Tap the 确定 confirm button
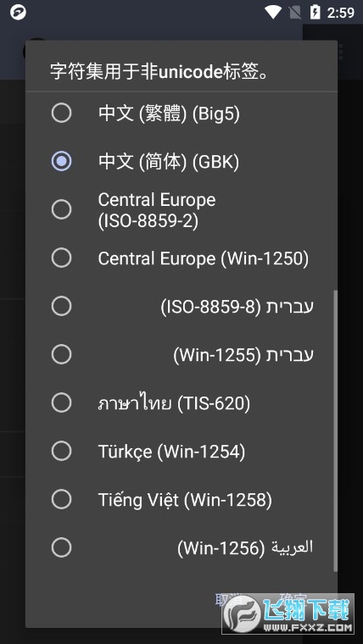Viewport: 363px width, 644px height. point(293,600)
